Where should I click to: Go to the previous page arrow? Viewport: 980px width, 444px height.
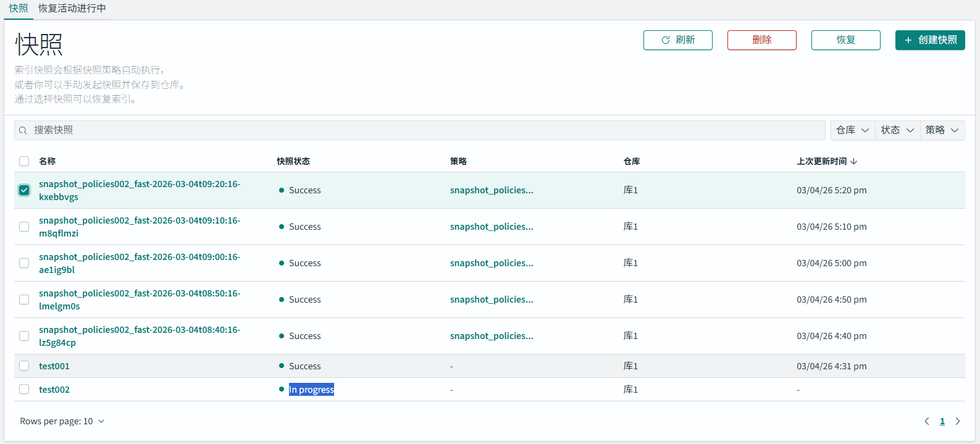[926, 421]
